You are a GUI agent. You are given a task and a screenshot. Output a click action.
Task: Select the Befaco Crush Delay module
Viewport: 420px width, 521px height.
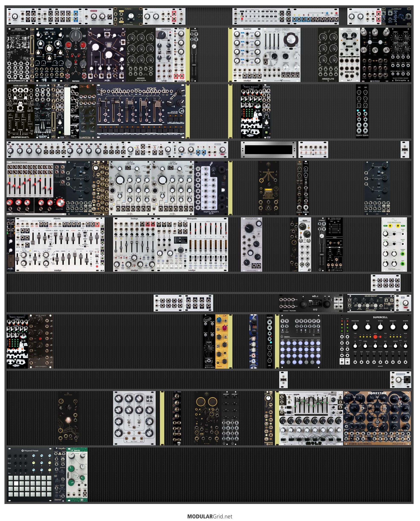tap(76, 55)
